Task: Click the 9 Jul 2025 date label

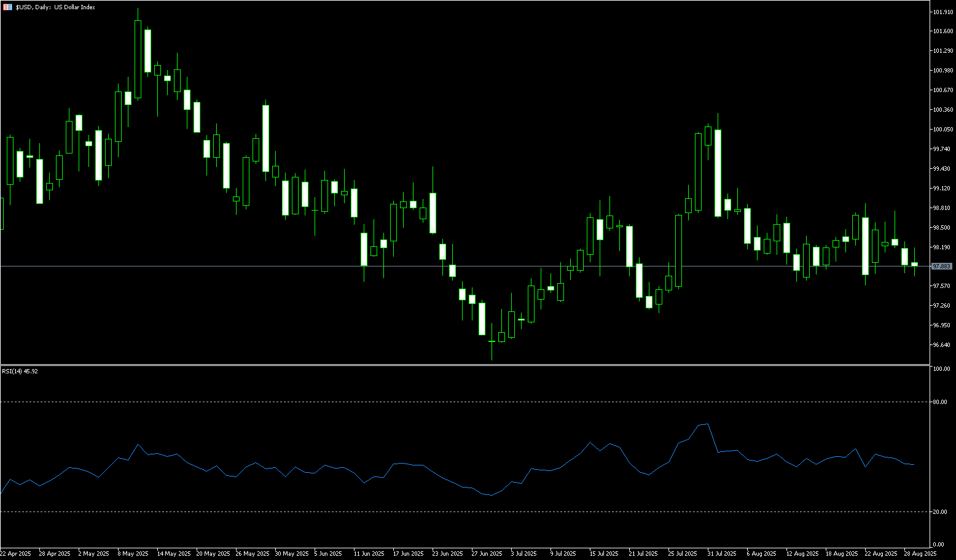Action: [563, 554]
